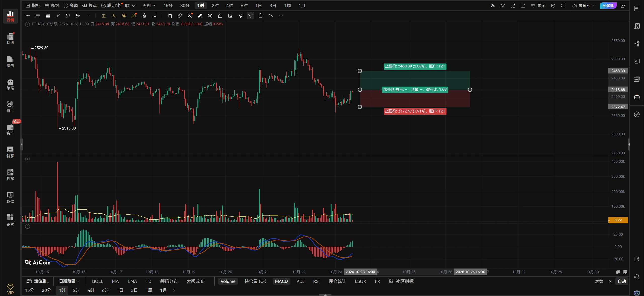
Task: Toggle the lock drawings icon
Action: pos(220,16)
